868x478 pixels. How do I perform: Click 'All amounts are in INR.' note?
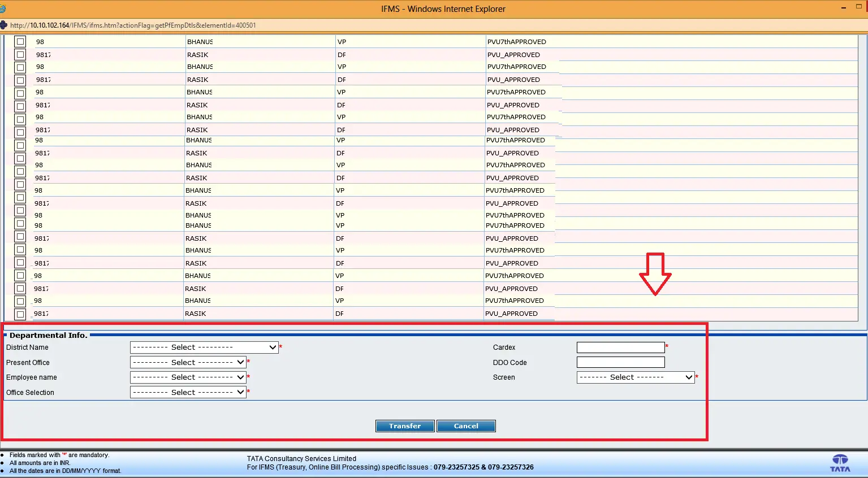coord(40,463)
